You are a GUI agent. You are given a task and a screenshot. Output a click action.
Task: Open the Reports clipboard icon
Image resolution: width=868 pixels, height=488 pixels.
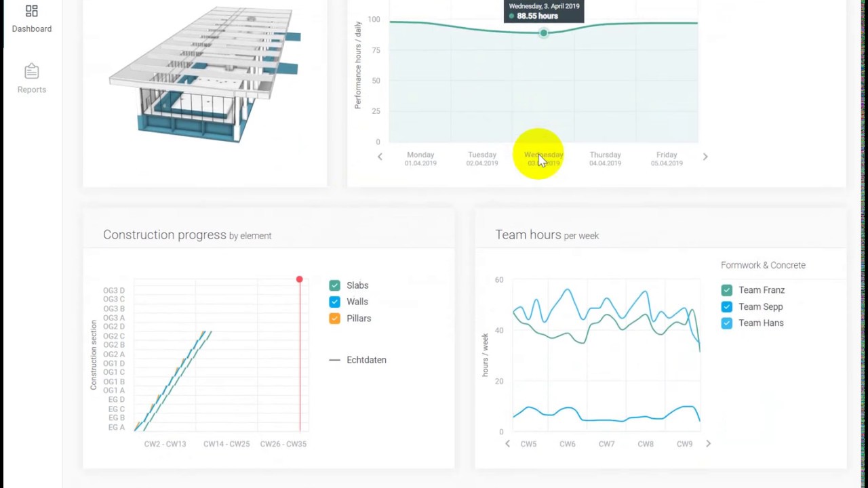pyautogui.click(x=31, y=71)
